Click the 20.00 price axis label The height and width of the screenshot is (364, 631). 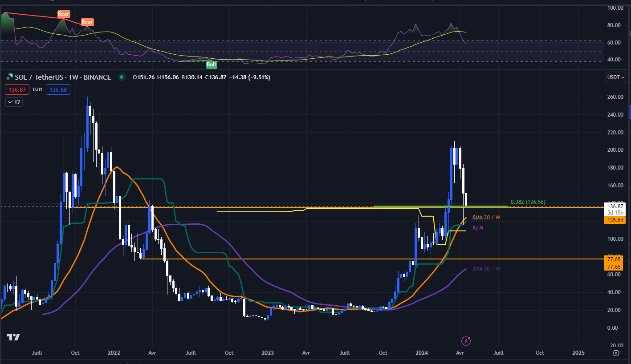pyautogui.click(x=615, y=310)
